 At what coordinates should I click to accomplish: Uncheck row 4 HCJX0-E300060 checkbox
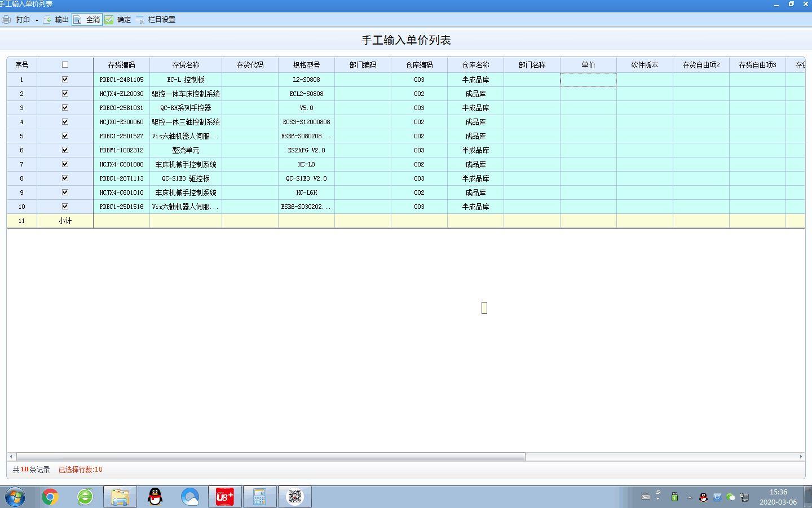pos(65,122)
